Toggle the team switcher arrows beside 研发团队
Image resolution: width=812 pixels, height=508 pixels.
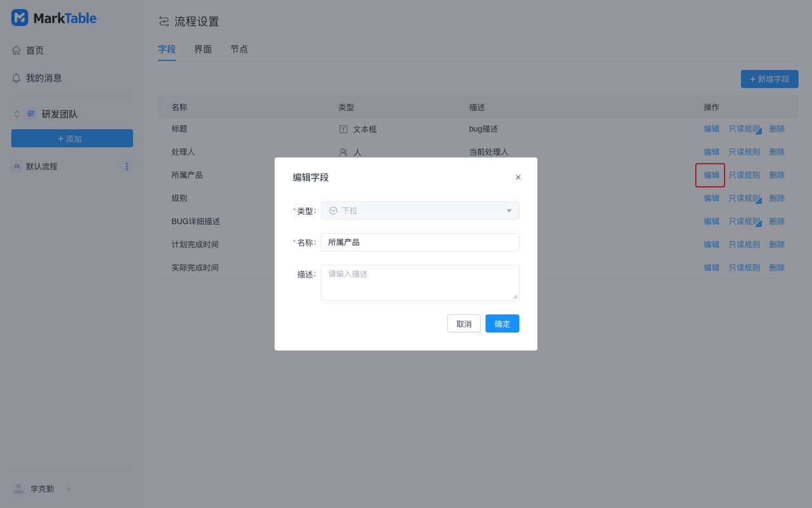pos(17,114)
